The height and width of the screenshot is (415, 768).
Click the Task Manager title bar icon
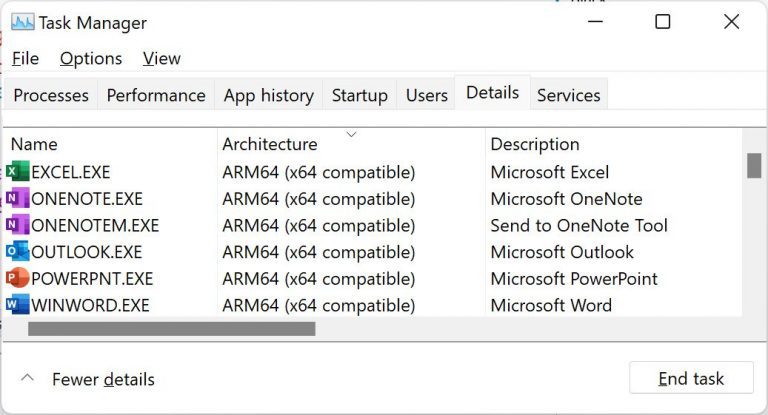pyautogui.click(x=22, y=22)
